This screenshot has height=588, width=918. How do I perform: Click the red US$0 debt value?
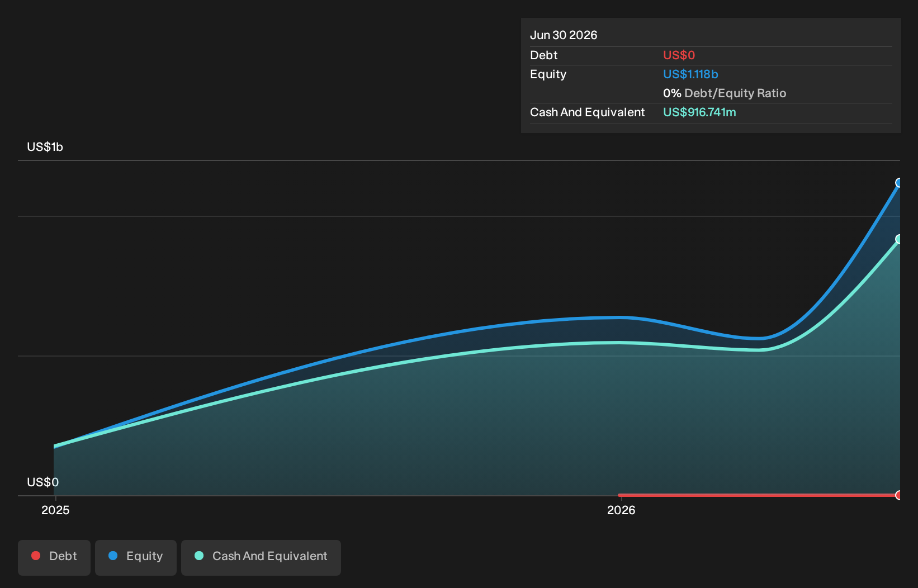[x=679, y=55]
